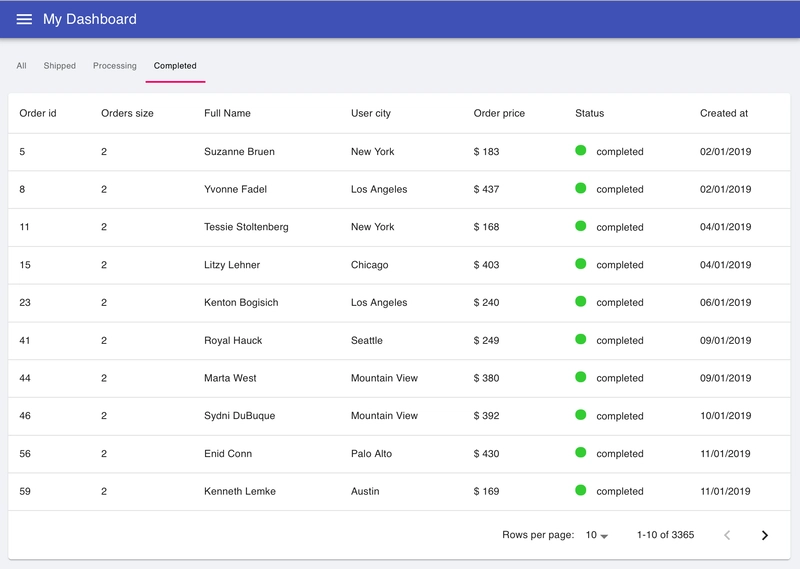Click the order id 46 cell
Image resolution: width=800 pixels, height=569 pixels.
click(25, 416)
